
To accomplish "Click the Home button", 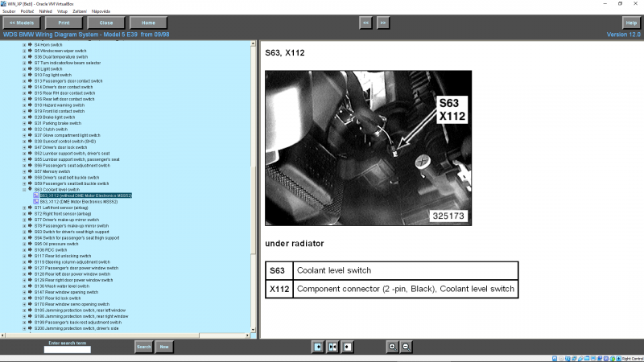I will (148, 23).
